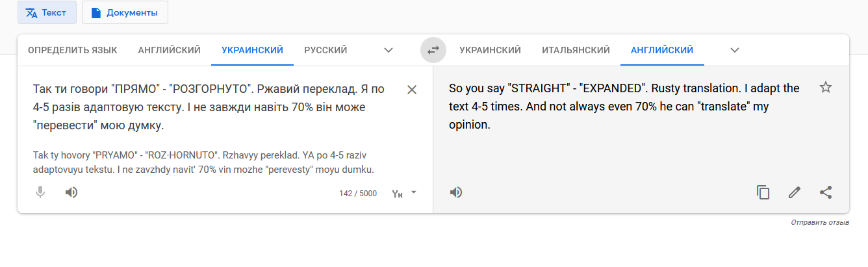
Task: Click the microphone voice input icon
Action: coord(40,192)
